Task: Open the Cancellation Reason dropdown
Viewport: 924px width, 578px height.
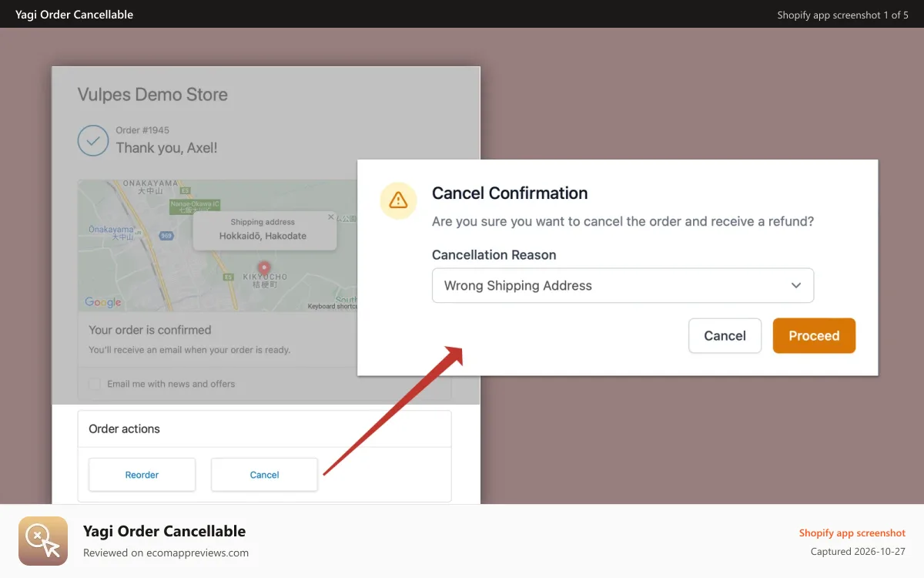Action: pos(623,285)
